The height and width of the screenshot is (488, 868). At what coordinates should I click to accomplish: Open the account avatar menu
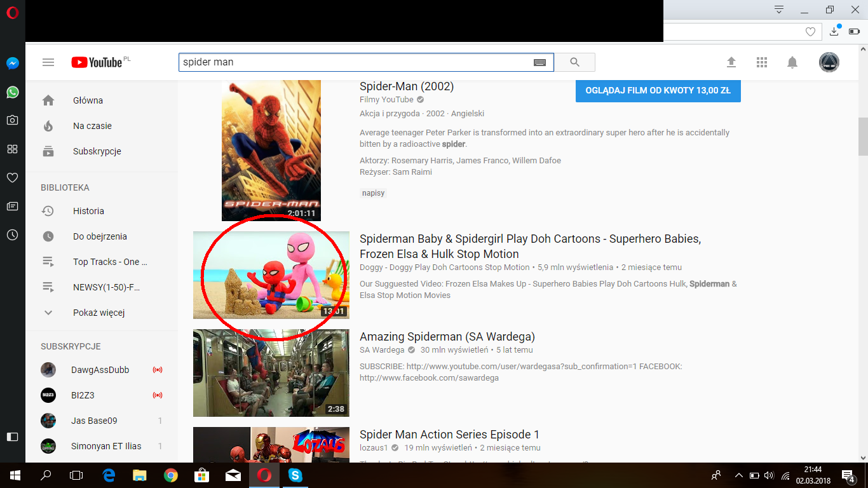pyautogui.click(x=829, y=62)
